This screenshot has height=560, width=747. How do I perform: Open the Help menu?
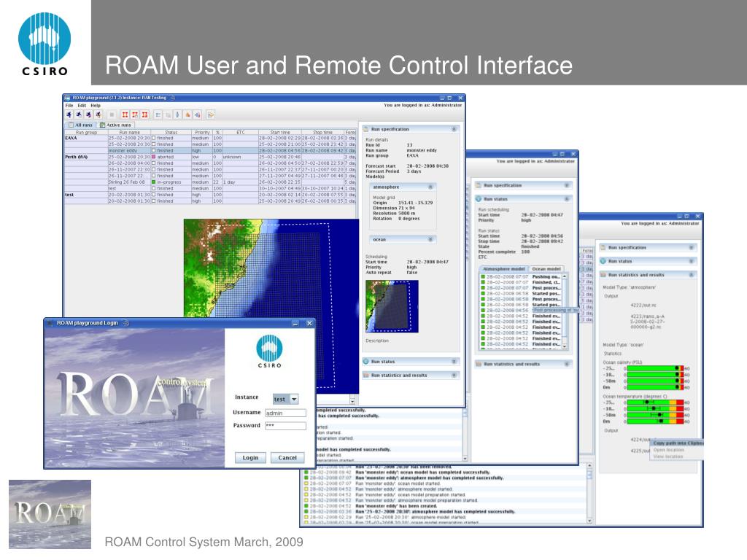click(x=96, y=106)
